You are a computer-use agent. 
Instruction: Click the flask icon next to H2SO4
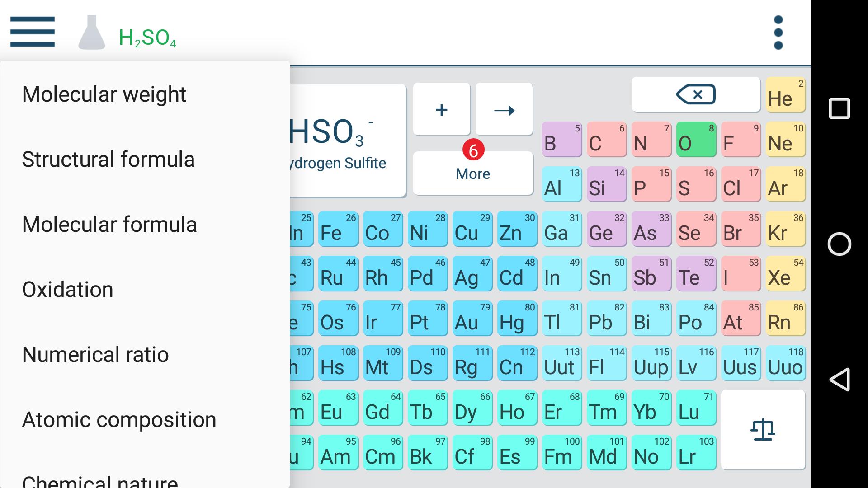pyautogui.click(x=92, y=32)
